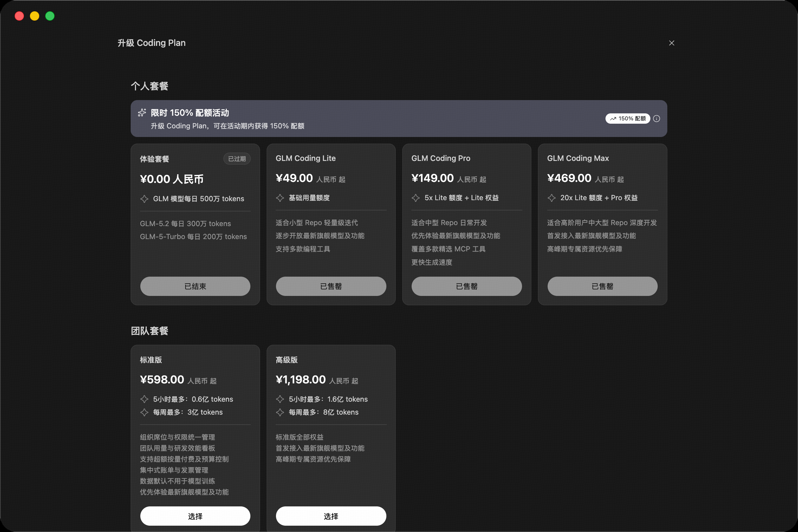Click the GLM Coding Pro title
This screenshot has width=798, height=532.
441,158
